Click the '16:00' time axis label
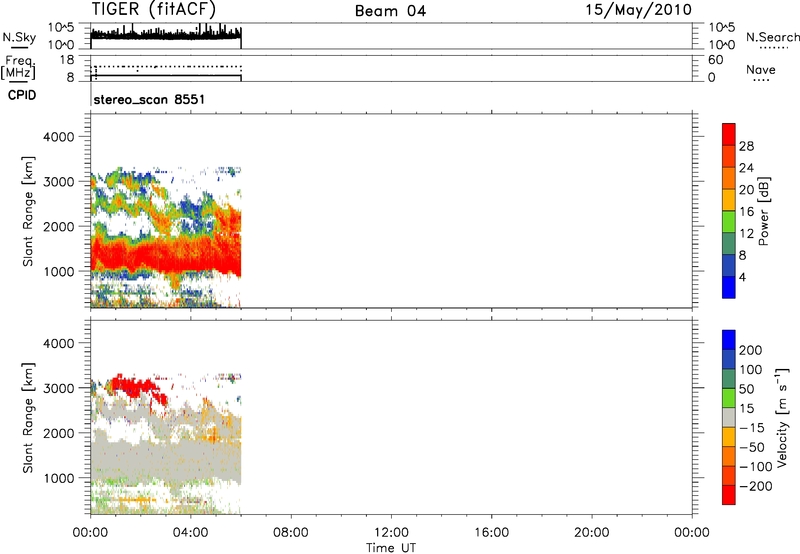Image resolution: width=800 pixels, height=554 pixels. (x=491, y=533)
